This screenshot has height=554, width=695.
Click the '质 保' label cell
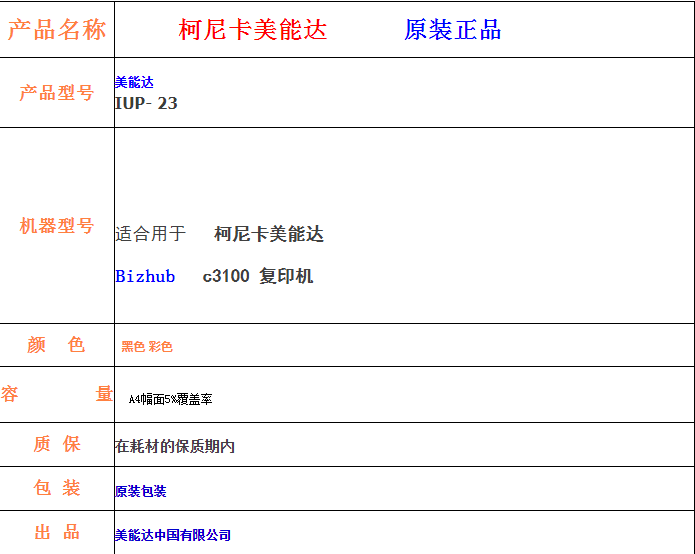click(57, 444)
